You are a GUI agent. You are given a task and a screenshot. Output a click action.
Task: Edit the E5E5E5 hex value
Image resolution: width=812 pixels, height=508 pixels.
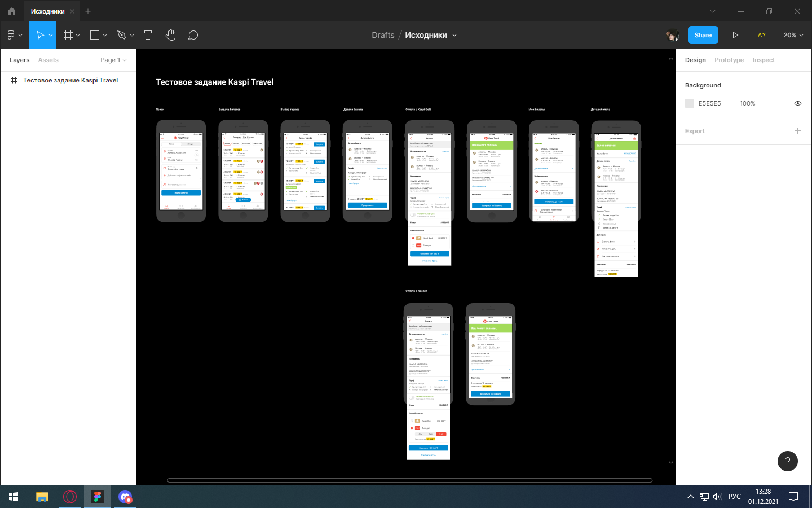710,103
